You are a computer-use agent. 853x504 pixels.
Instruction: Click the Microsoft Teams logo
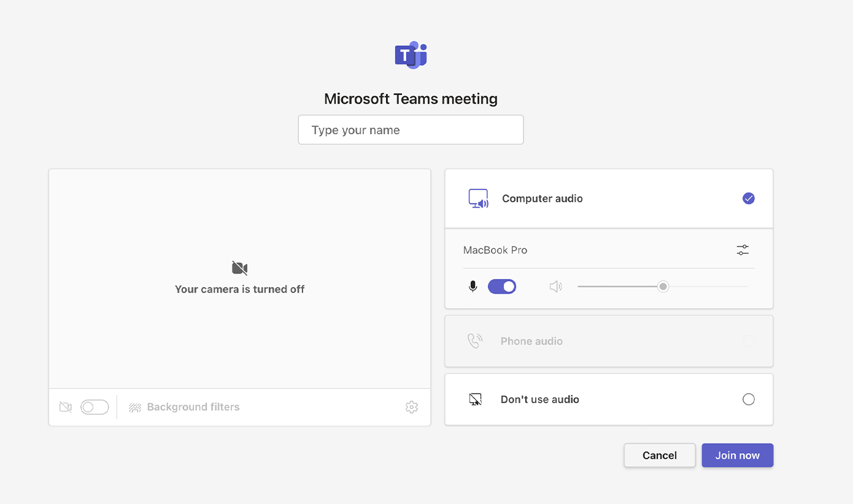click(x=411, y=55)
